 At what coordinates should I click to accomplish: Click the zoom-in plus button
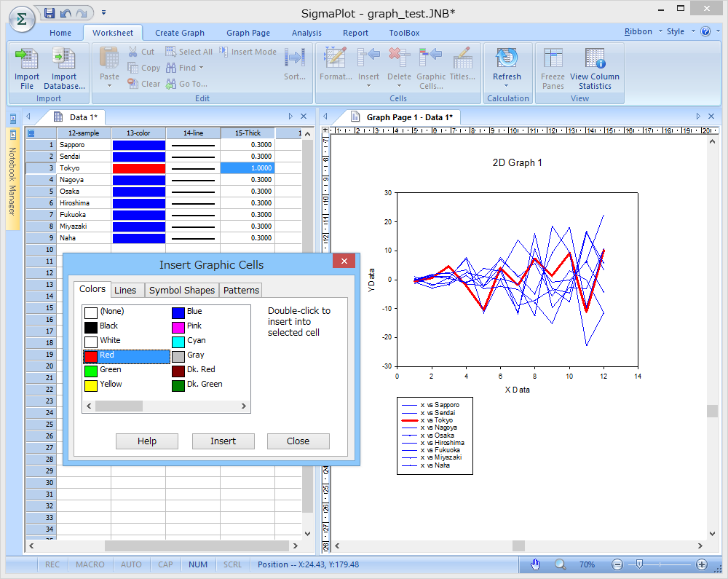click(x=702, y=564)
